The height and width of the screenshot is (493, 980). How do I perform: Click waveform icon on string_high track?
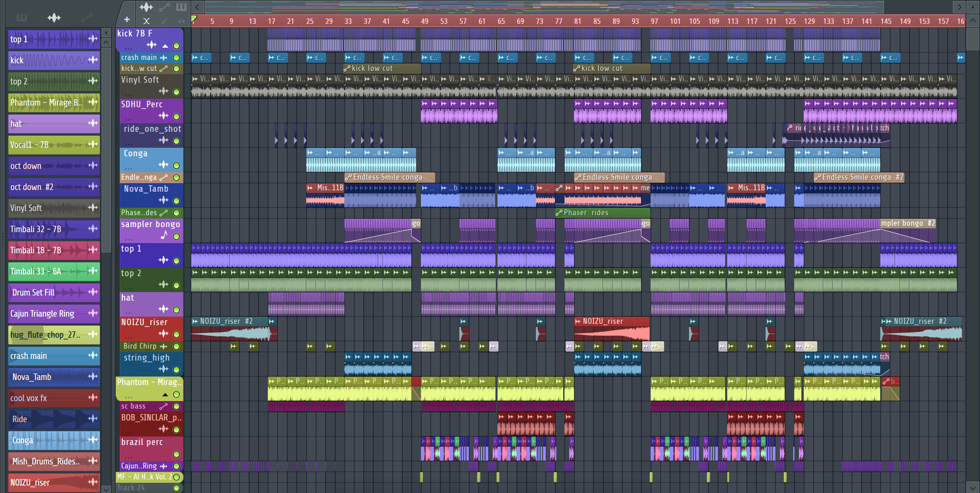click(164, 369)
